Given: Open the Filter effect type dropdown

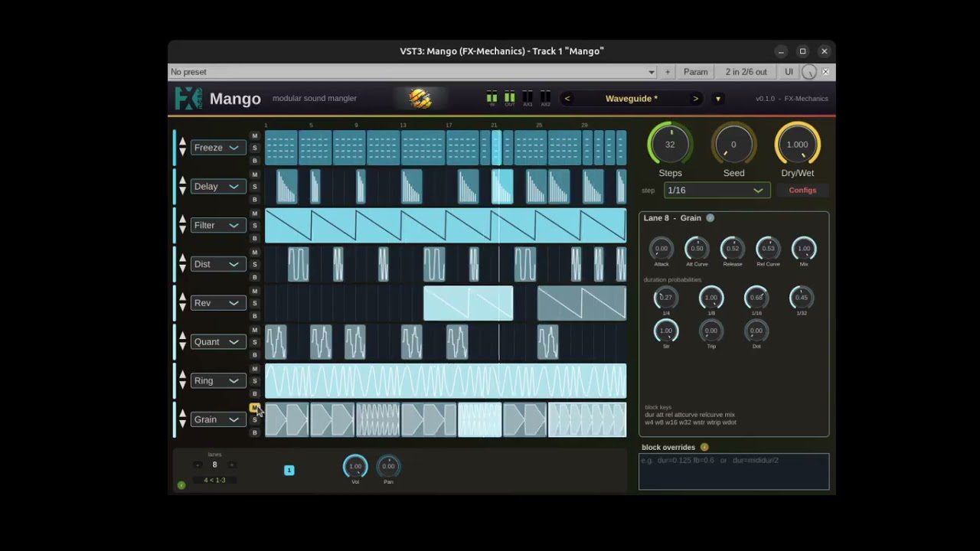Looking at the screenshot, I should [x=217, y=226].
